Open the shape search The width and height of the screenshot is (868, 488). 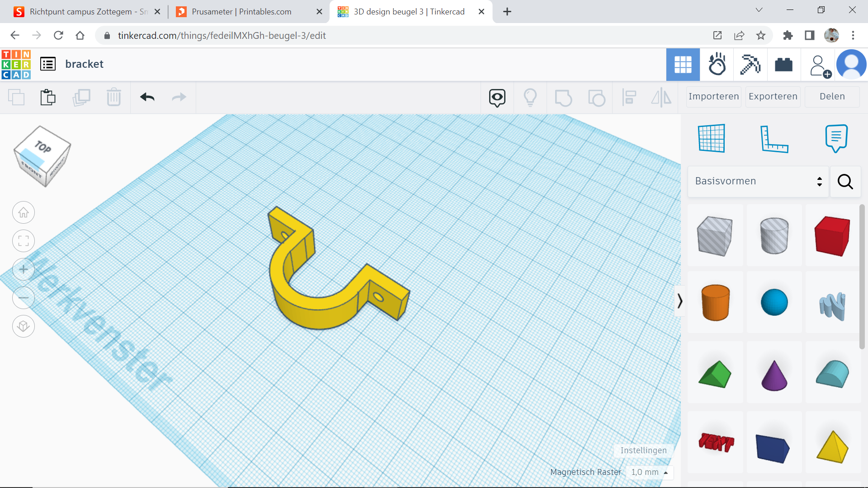pyautogui.click(x=845, y=181)
